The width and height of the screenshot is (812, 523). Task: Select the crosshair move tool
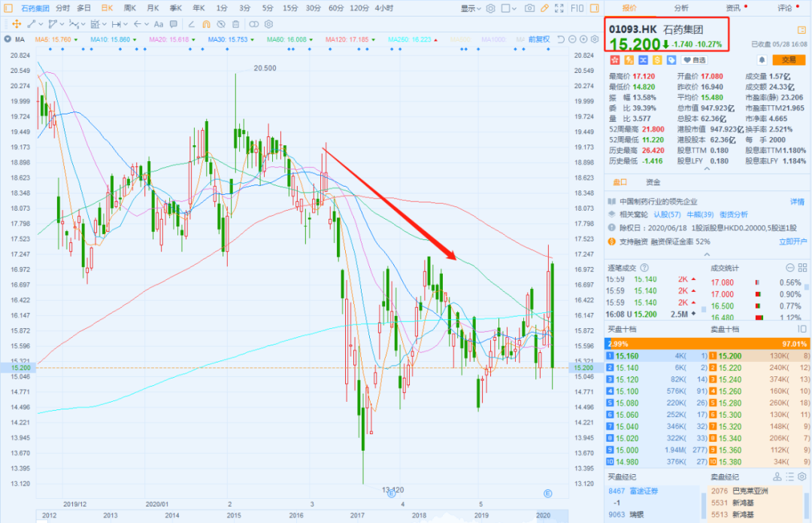pyautogui.click(x=16, y=24)
